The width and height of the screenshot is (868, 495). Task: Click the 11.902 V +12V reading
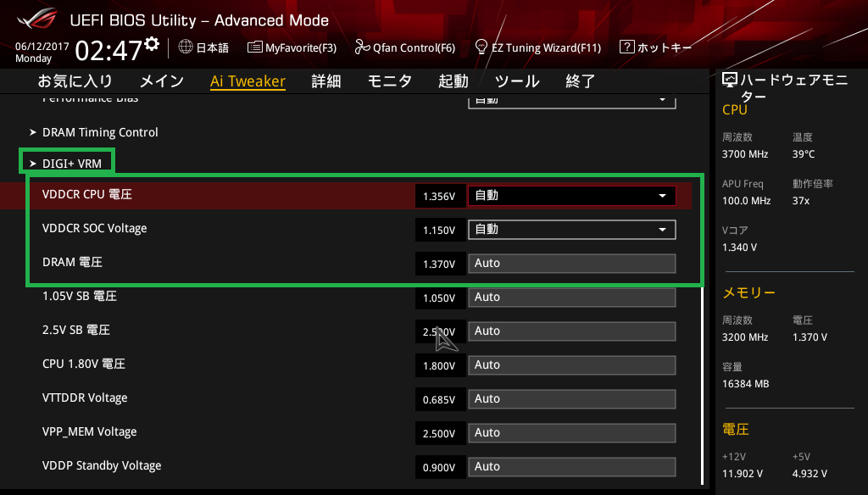pyautogui.click(x=743, y=474)
